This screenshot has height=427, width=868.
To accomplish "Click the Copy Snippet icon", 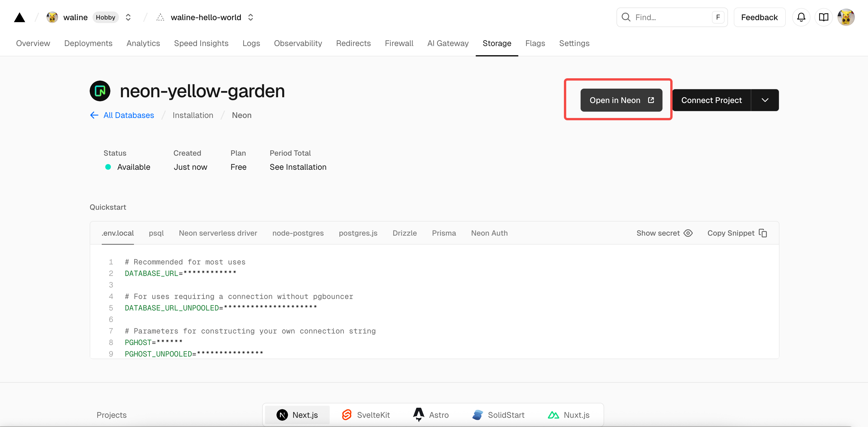I will coord(763,233).
